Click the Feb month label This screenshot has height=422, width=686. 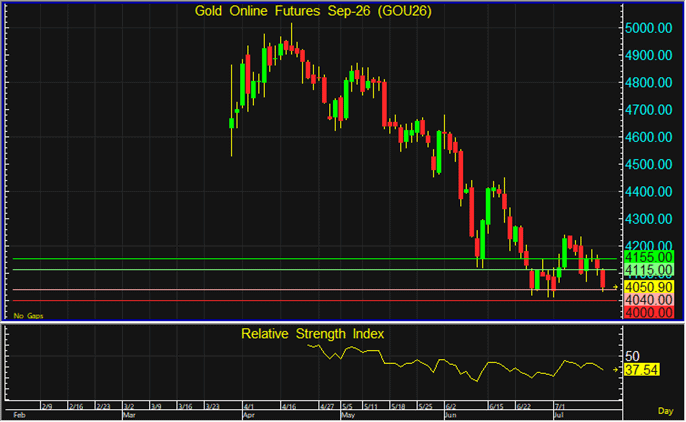coord(19,415)
